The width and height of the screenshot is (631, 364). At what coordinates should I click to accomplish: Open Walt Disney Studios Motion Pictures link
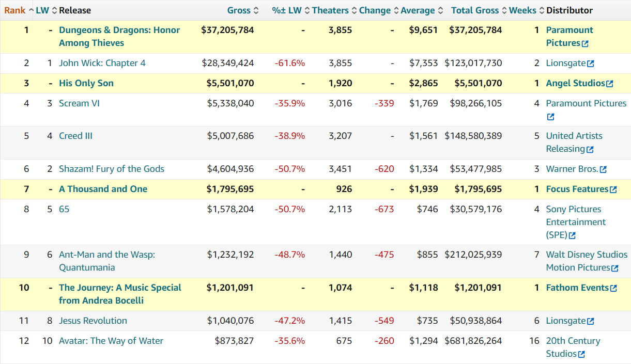point(587,261)
